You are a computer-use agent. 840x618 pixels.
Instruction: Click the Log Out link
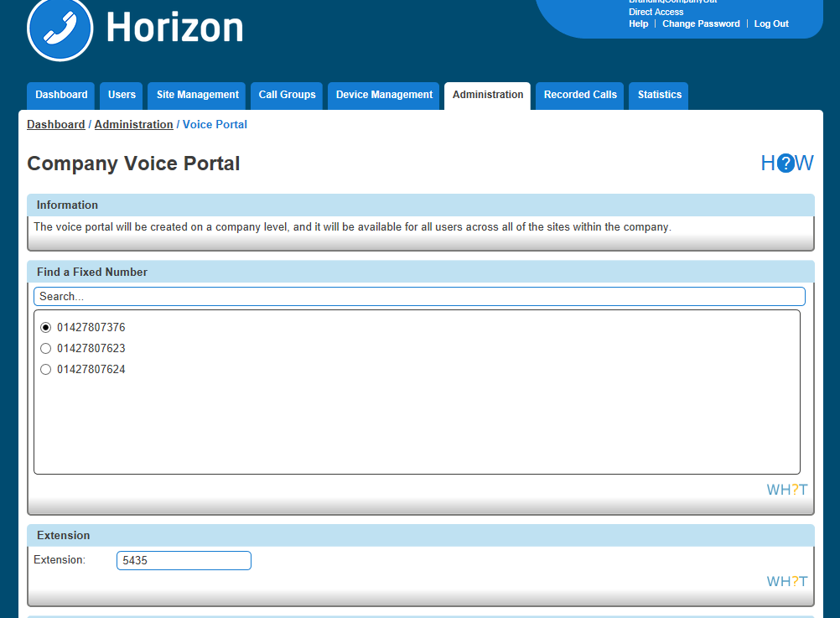[x=771, y=23]
